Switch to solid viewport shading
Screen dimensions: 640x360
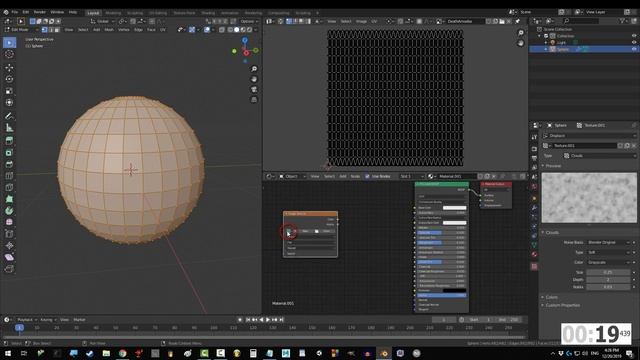point(236,30)
